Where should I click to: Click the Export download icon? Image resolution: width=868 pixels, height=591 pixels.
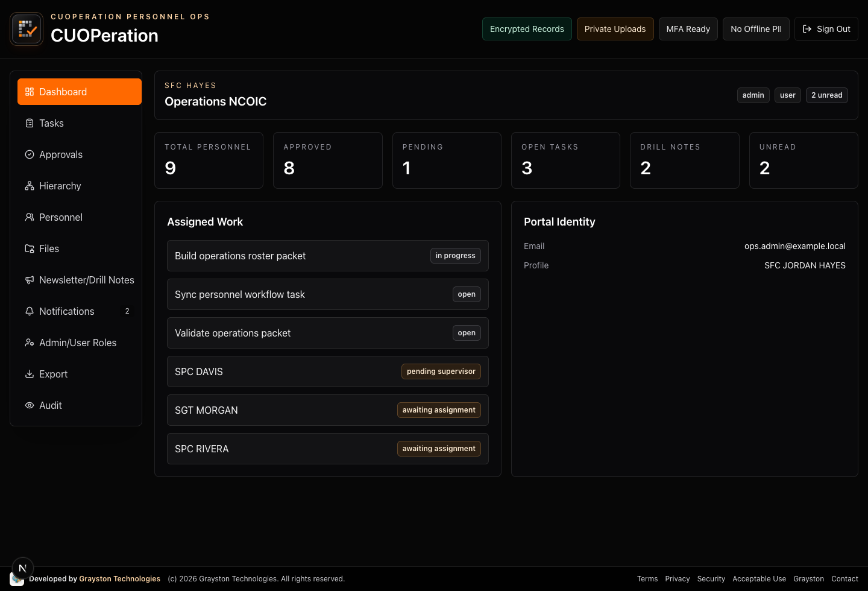(30, 374)
